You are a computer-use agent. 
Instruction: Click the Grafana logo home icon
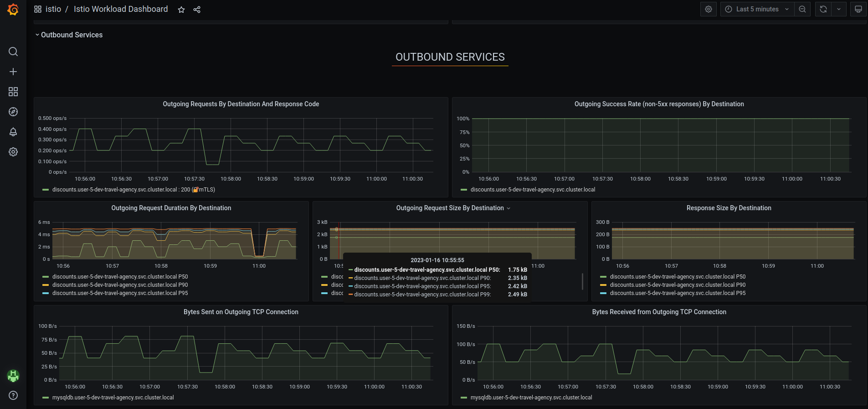pyautogui.click(x=13, y=10)
